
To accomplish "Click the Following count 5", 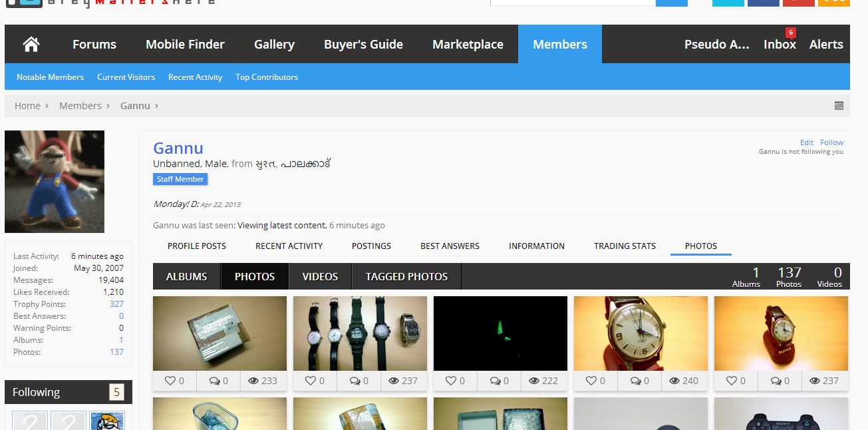I will (117, 392).
